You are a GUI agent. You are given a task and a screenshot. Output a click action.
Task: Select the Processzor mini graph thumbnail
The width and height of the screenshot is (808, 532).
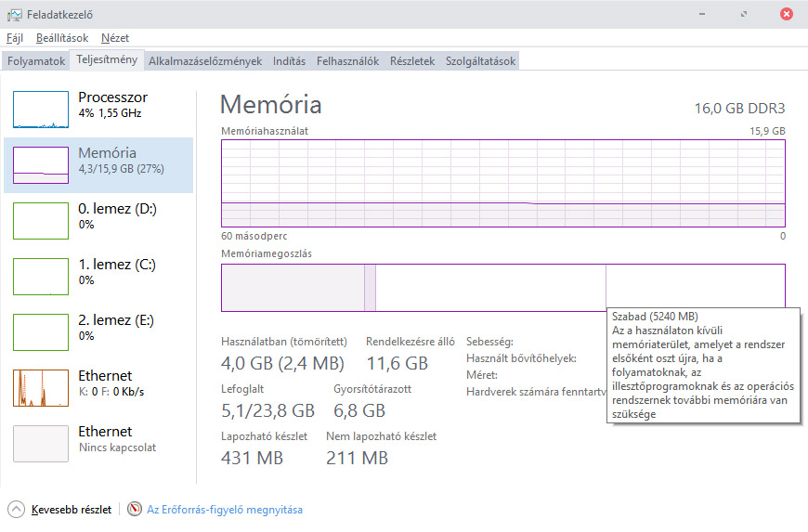coord(41,110)
